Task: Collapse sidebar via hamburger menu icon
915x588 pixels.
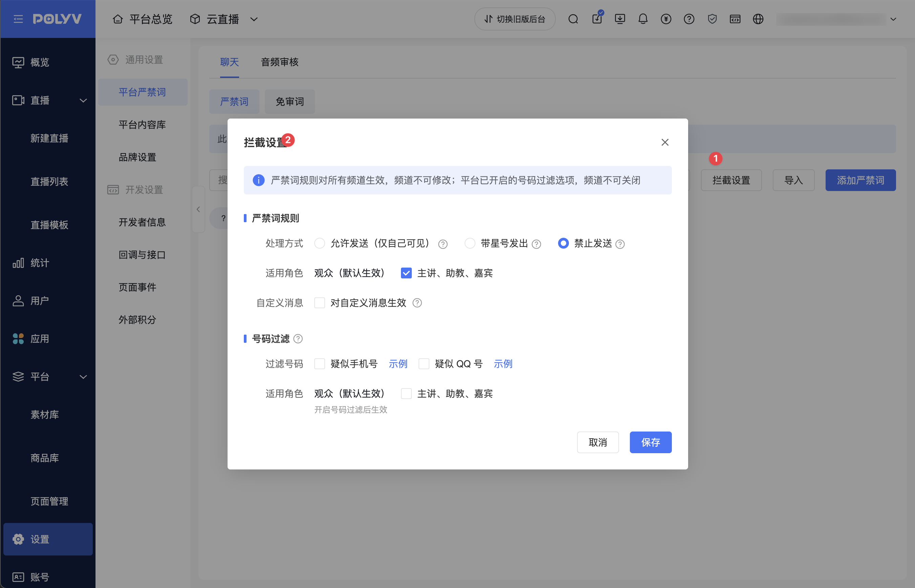Action: [x=18, y=19]
